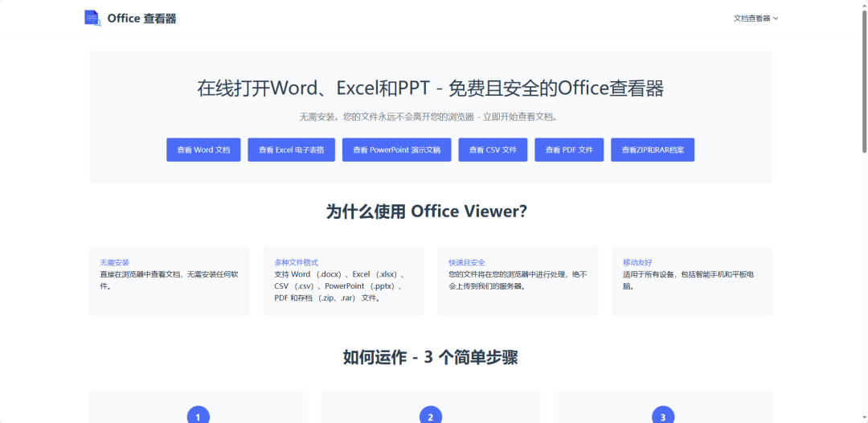Click the 快速且安全 card heading

tap(467, 262)
